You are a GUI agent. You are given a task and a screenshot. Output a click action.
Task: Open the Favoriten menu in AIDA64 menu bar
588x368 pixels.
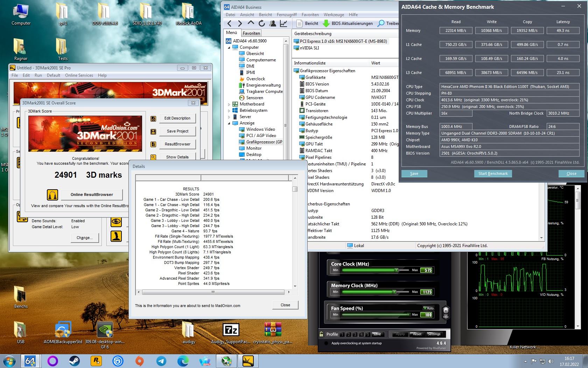pos(310,15)
